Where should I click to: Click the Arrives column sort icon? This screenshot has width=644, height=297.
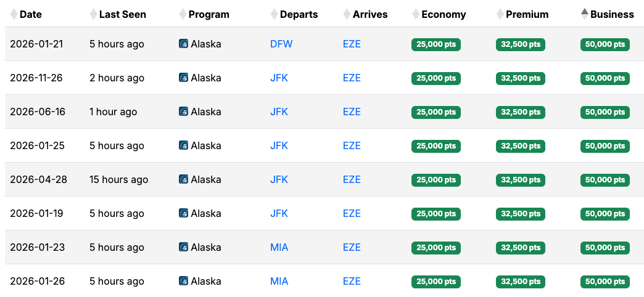[x=347, y=14]
